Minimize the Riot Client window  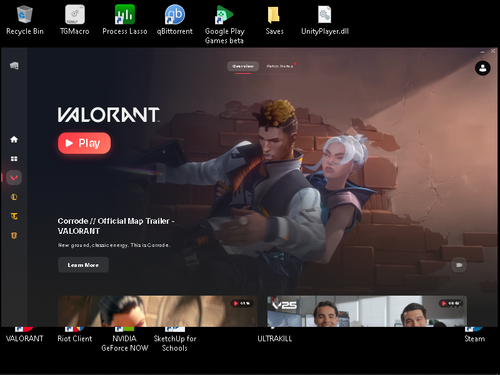482,51
